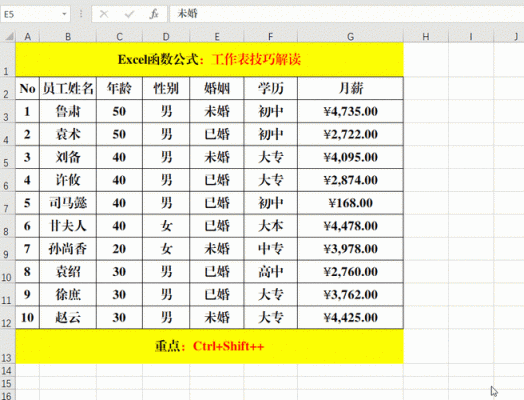
Task: Select column D header
Action: [x=166, y=37]
